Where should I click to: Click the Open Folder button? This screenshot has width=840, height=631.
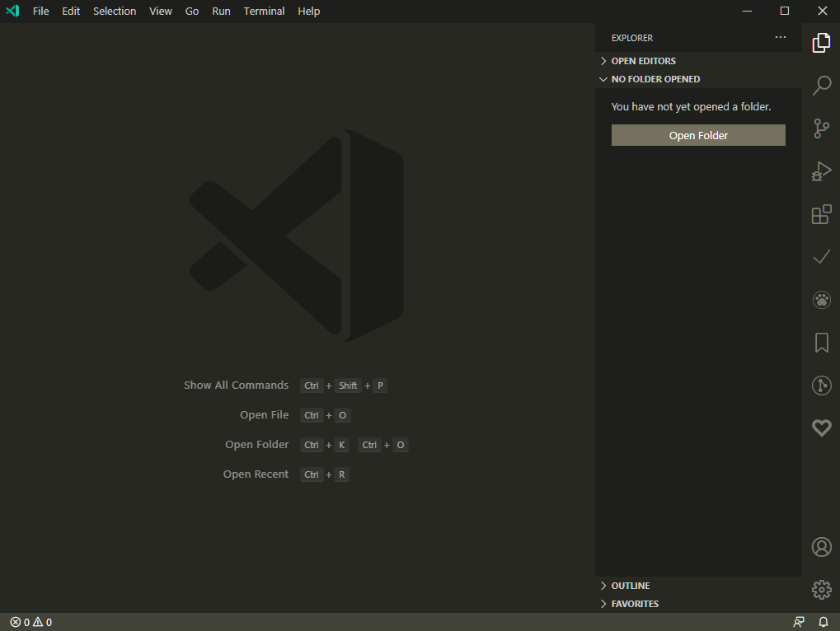697,135
